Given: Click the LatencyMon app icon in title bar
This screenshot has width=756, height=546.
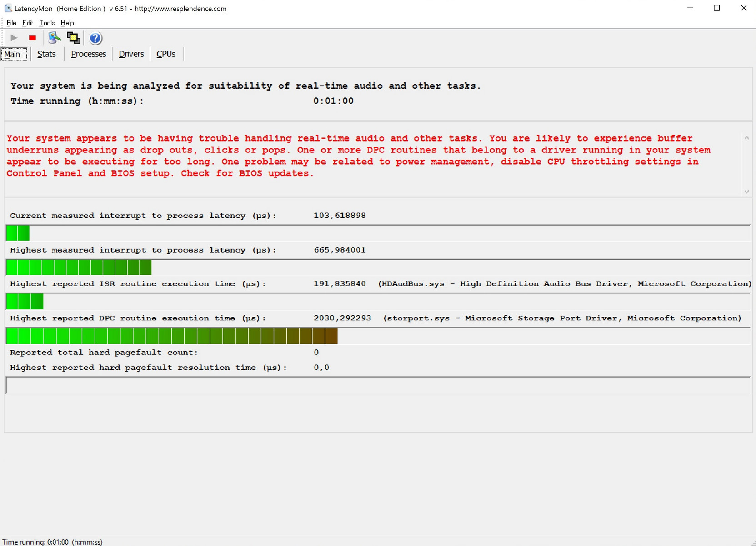Looking at the screenshot, I should (x=8, y=8).
